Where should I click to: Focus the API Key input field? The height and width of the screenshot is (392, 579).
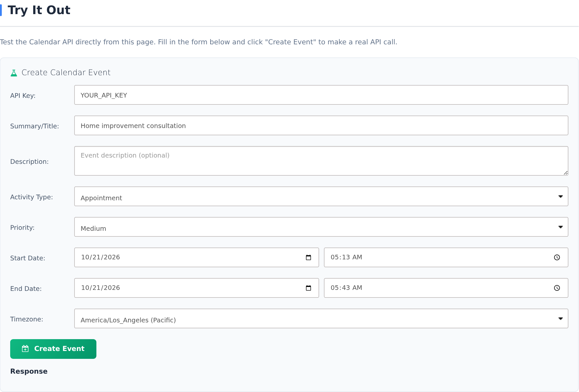pos(321,95)
